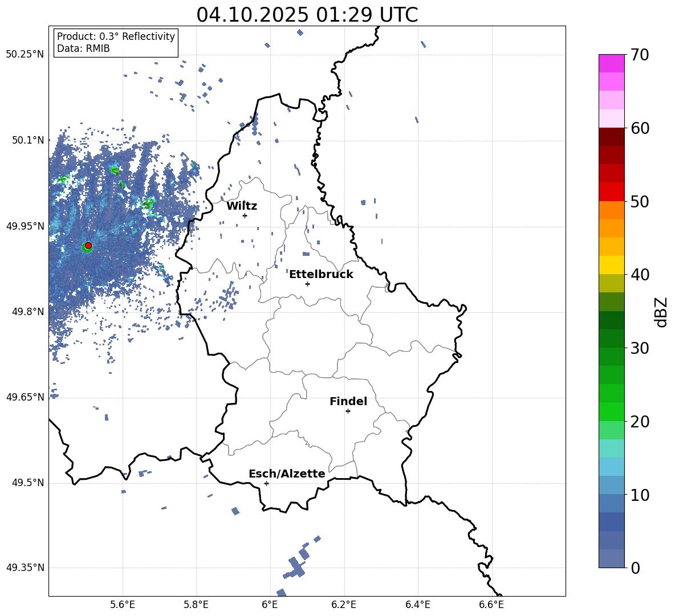Click the 6.2°E longitude label
The height and width of the screenshot is (616, 675).
[344, 605]
